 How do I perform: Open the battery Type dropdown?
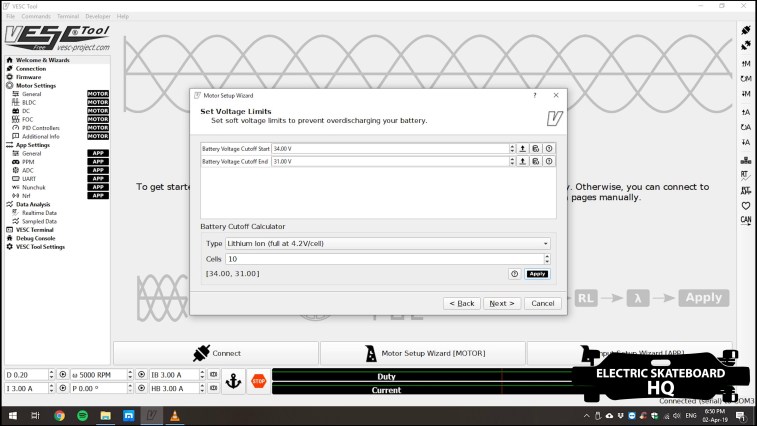388,243
